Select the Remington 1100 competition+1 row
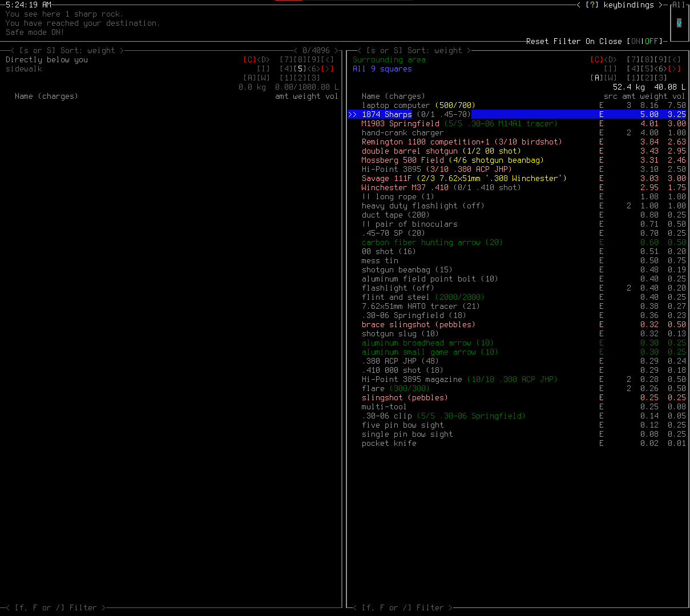This screenshot has width=690, height=616. click(517, 142)
